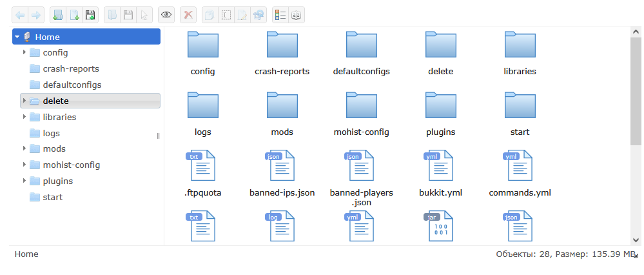This screenshot has width=644, height=275.
Task: Click the banned-players.json file name
Action: click(x=362, y=198)
